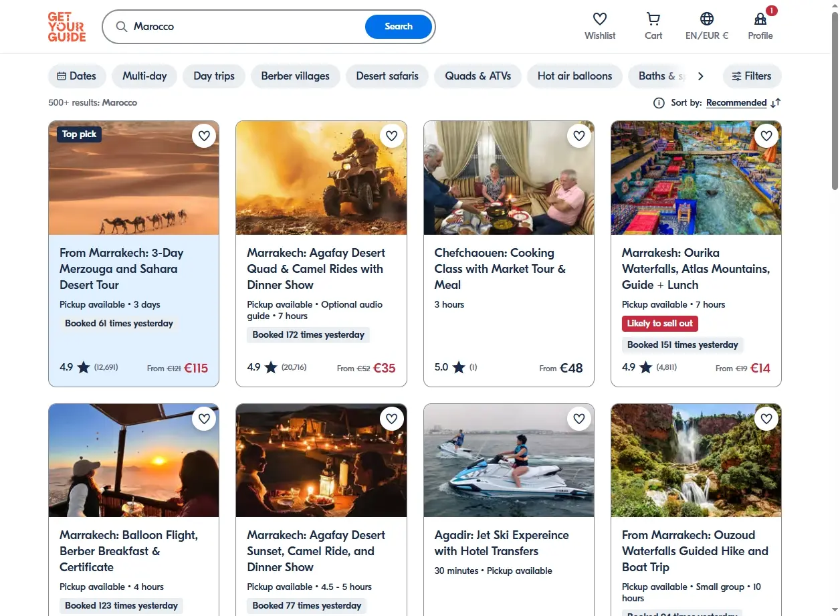Click the camel caravan desert photo
This screenshot has height=616, width=840.
(134, 178)
